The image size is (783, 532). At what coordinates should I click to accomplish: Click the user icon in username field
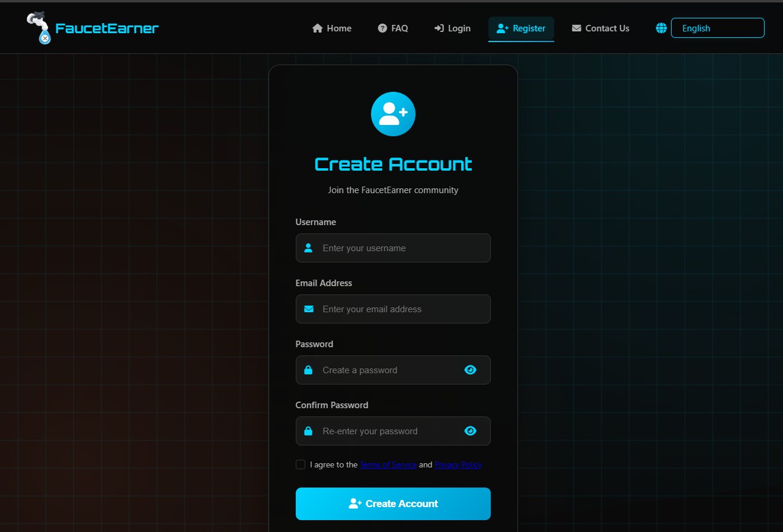[x=308, y=248]
